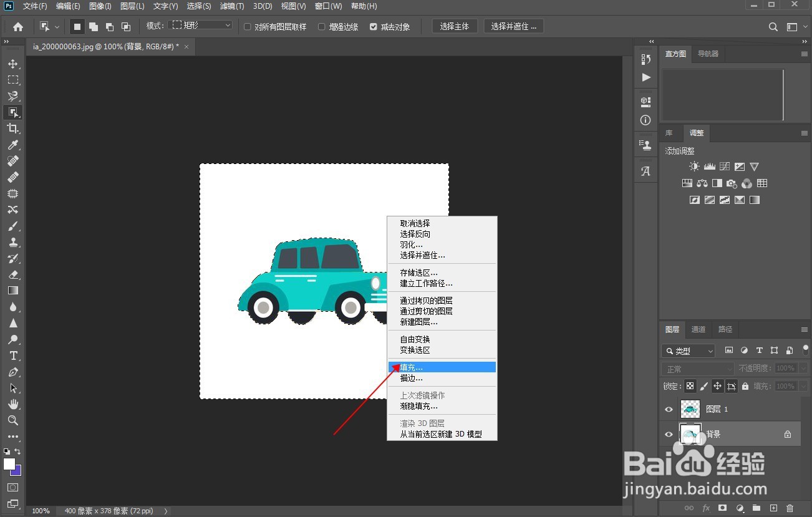
Task: Open 调整 panel menu
Action: point(805,133)
